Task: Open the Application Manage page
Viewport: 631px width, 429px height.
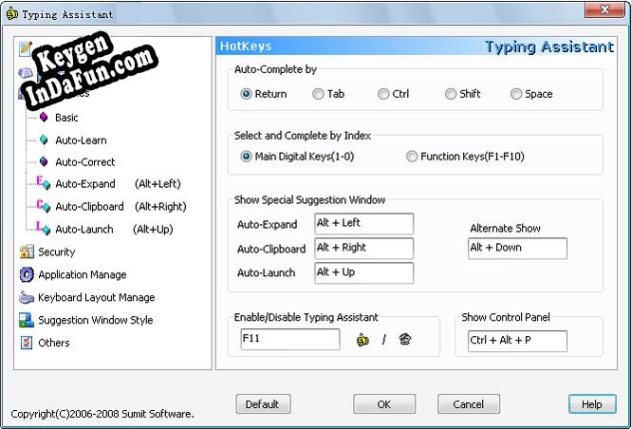Action: pyautogui.click(x=82, y=275)
